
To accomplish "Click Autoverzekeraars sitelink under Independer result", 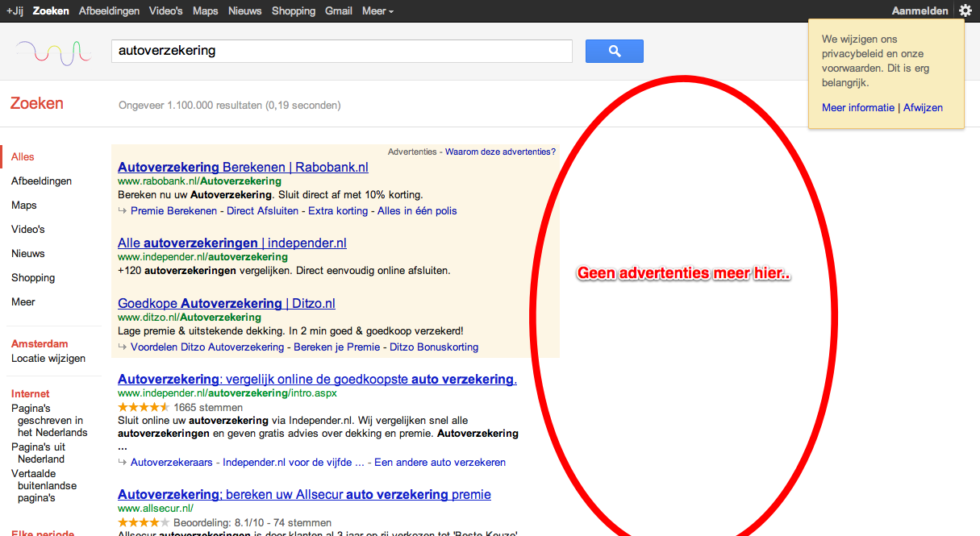I will (x=172, y=463).
